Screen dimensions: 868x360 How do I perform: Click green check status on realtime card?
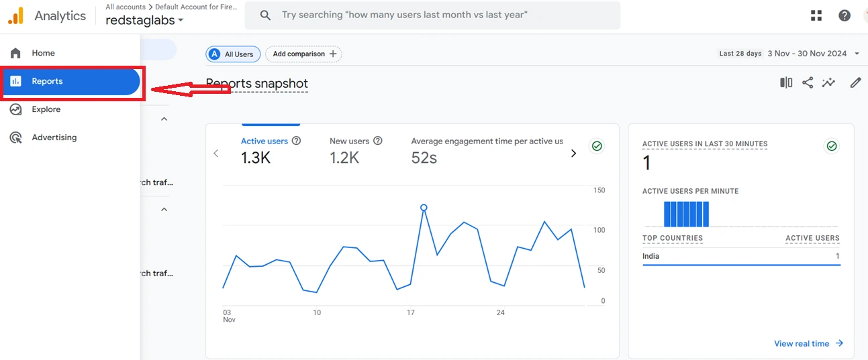[x=832, y=145]
